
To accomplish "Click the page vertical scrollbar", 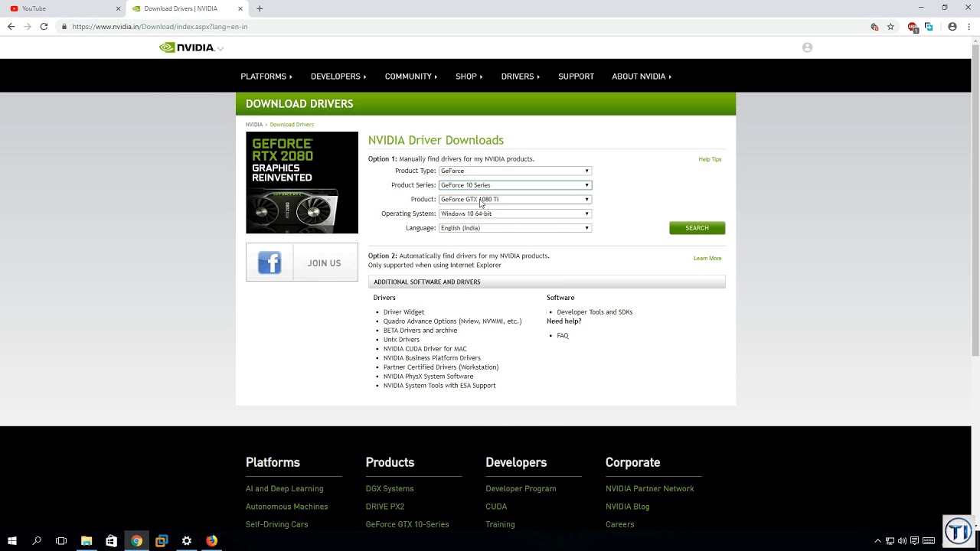I will [x=975, y=199].
